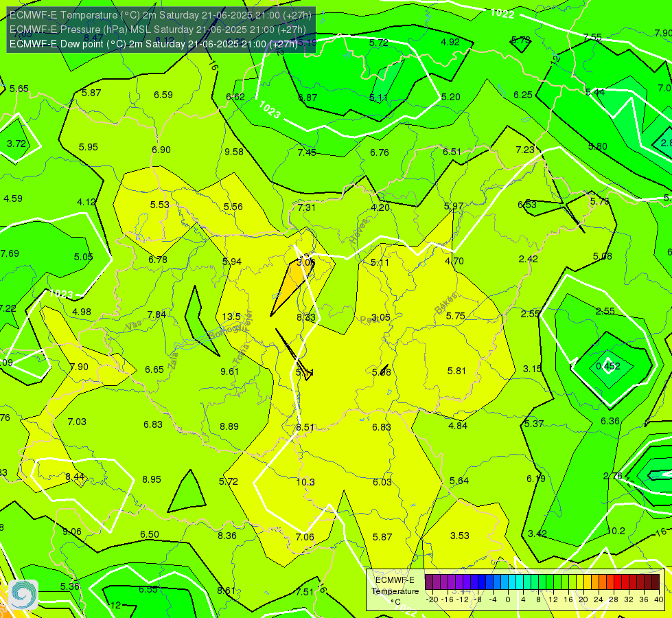Click the Békés county label

[447, 304]
